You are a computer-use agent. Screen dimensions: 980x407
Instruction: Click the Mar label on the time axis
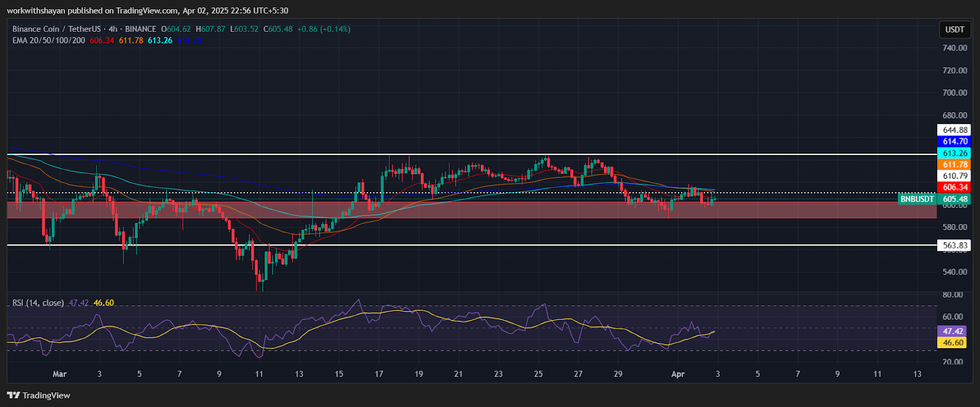pyautogui.click(x=59, y=374)
